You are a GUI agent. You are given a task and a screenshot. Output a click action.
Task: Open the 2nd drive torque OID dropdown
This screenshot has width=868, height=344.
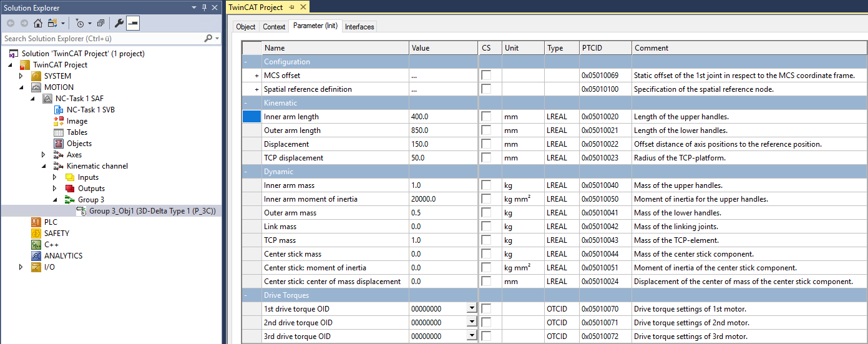click(x=472, y=323)
